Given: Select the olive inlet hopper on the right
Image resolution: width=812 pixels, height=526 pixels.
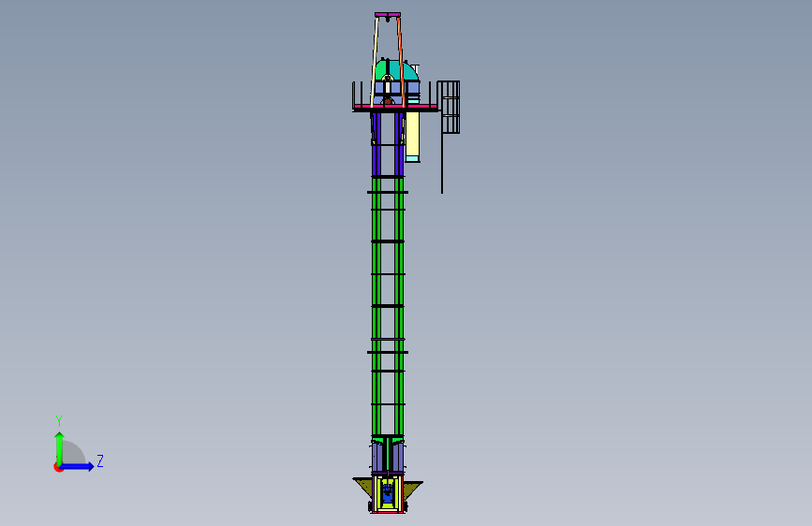Looking at the screenshot, I should click(x=413, y=489).
